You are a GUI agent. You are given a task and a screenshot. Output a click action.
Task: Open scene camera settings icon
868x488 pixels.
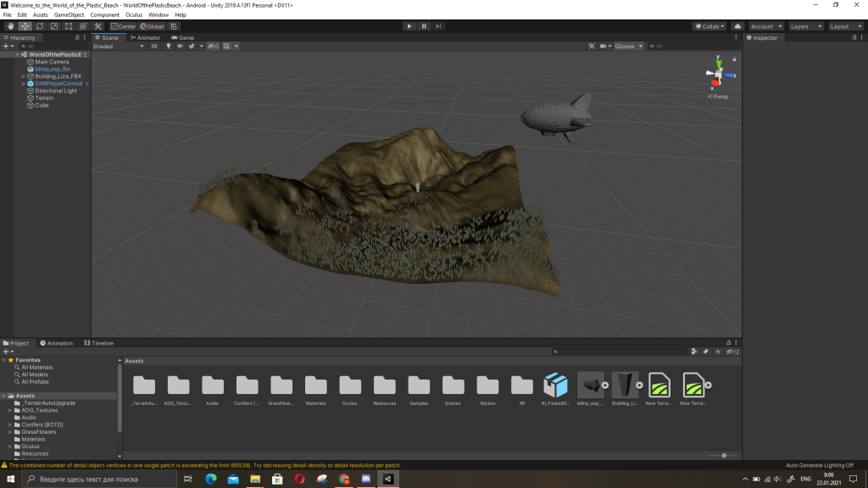[605, 46]
